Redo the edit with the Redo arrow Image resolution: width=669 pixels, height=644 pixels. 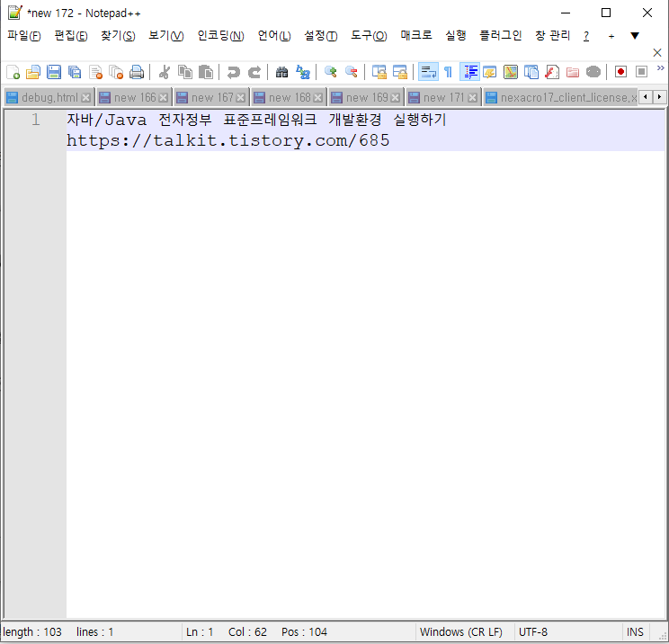coord(254,72)
